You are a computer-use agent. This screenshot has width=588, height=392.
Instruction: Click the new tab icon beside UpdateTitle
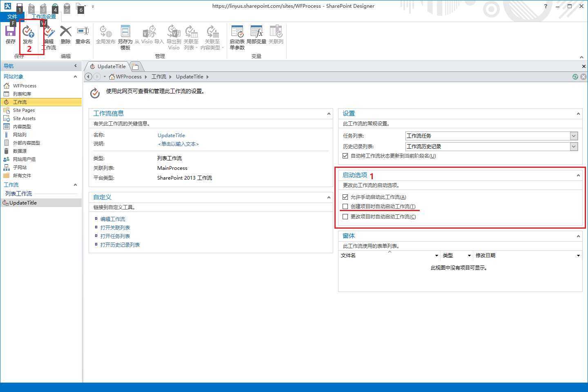(136, 67)
